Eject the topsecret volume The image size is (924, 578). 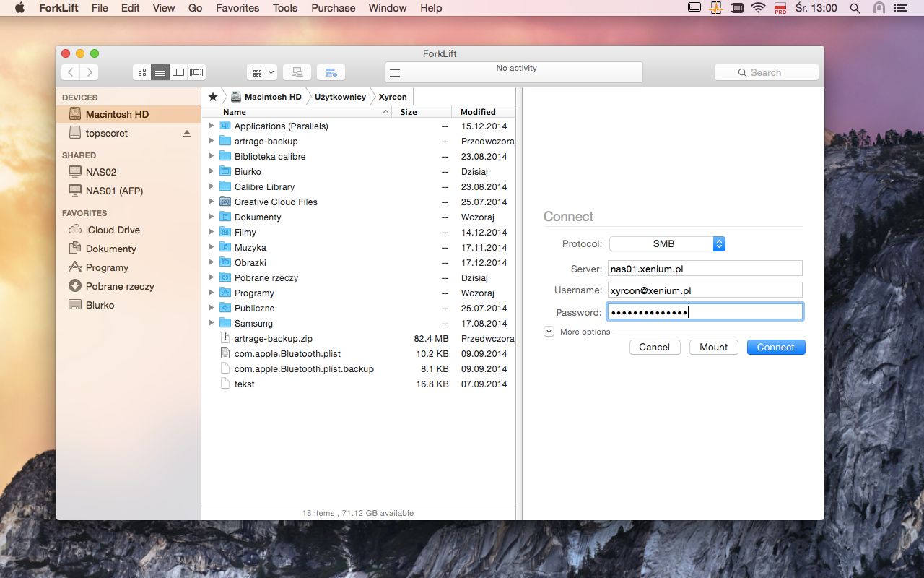coord(187,134)
